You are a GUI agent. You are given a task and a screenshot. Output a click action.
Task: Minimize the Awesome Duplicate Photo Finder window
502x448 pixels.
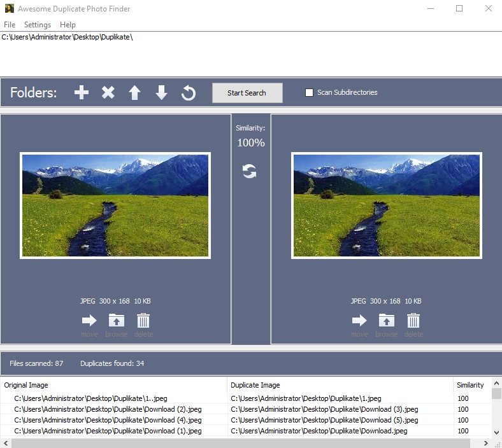pyautogui.click(x=431, y=8)
